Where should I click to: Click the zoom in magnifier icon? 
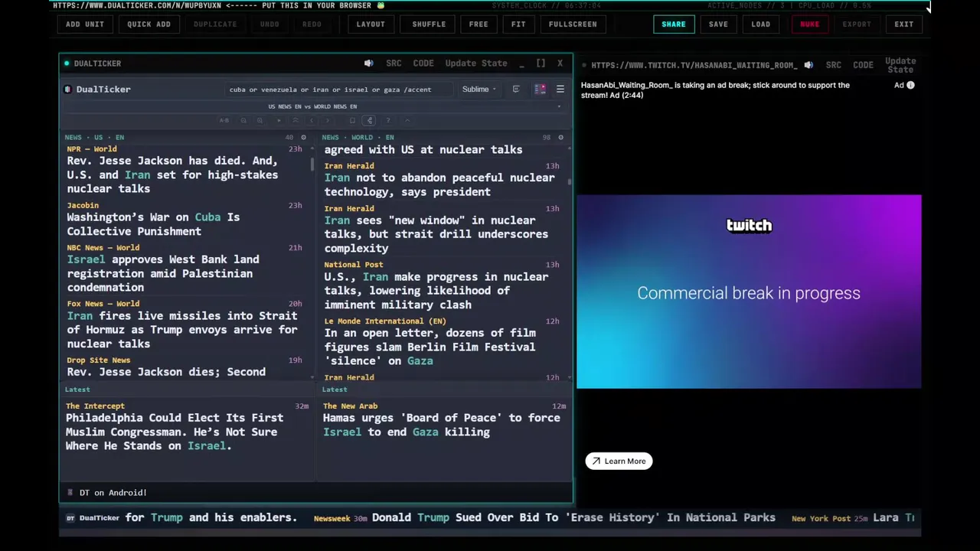(x=260, y=120)
